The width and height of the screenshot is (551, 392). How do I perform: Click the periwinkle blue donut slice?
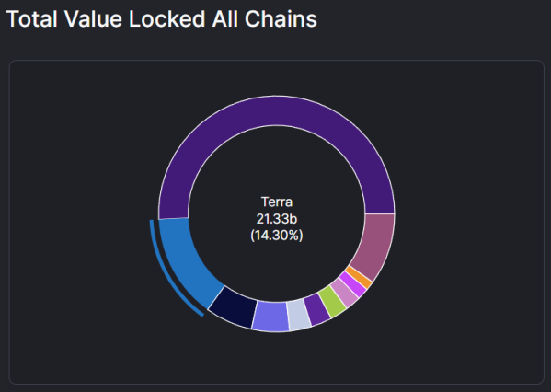click(270, 316)
